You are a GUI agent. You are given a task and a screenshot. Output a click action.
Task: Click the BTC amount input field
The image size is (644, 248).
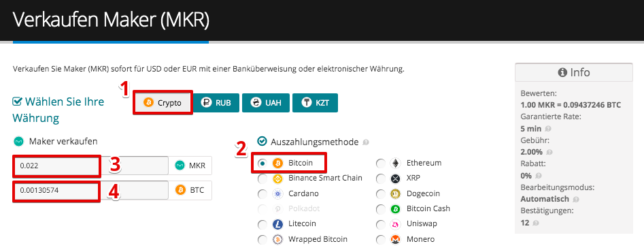(x=90, y=190)
